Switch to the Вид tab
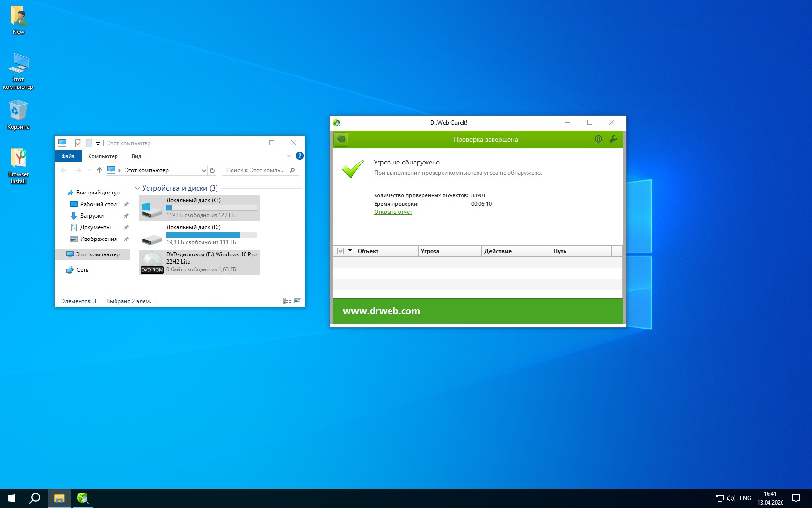Viewport: 812px width, 508px height. 136,156
